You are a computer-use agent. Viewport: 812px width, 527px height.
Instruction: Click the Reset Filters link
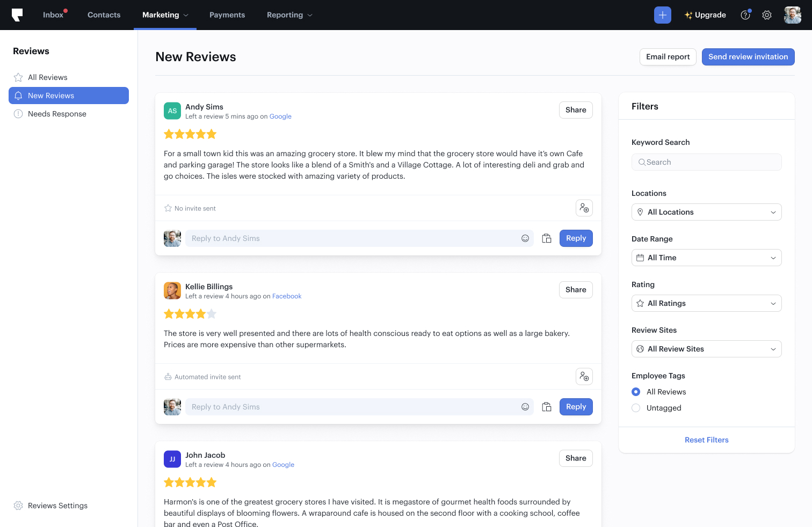pos(706,440)
